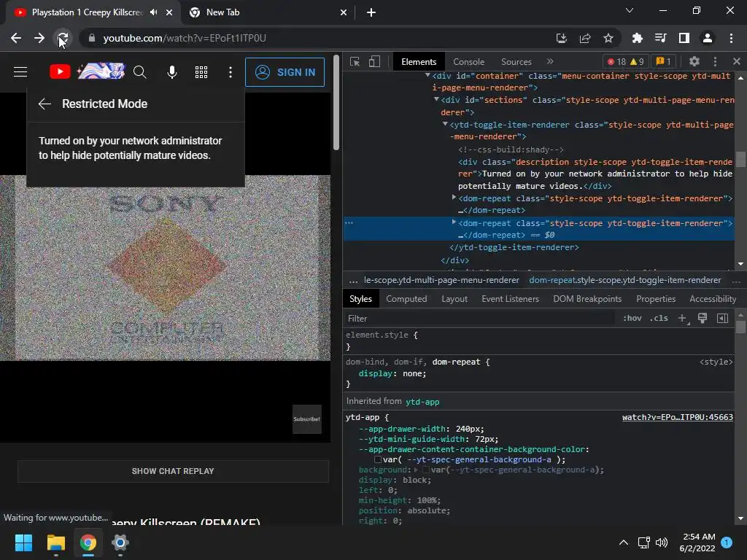Click the browser back arrow

pyautogui.click(x=16, y=38)
